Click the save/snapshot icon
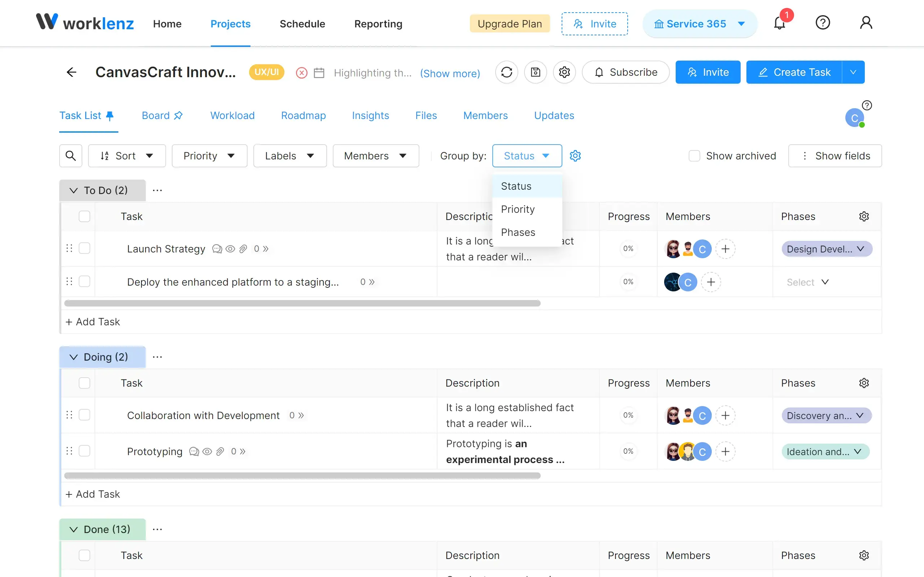The width and height of the screenshot is (924, 577). (x=536, y=72)
